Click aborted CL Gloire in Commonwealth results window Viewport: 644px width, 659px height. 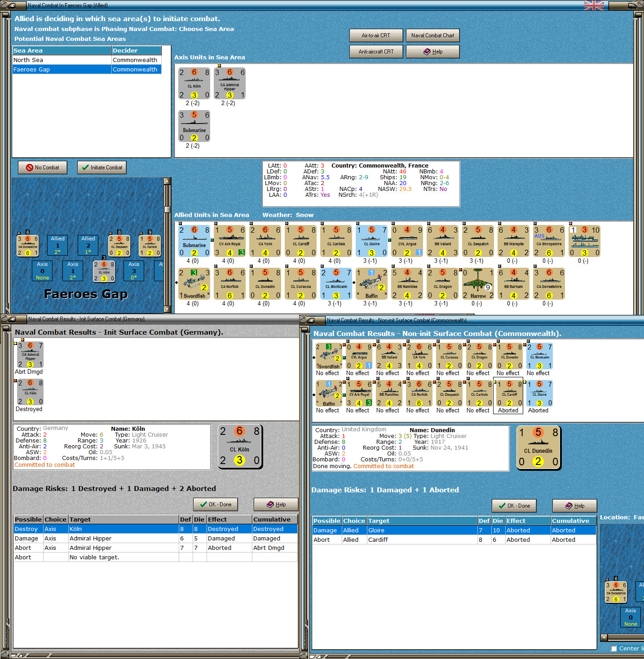click(x=539, y=394)
